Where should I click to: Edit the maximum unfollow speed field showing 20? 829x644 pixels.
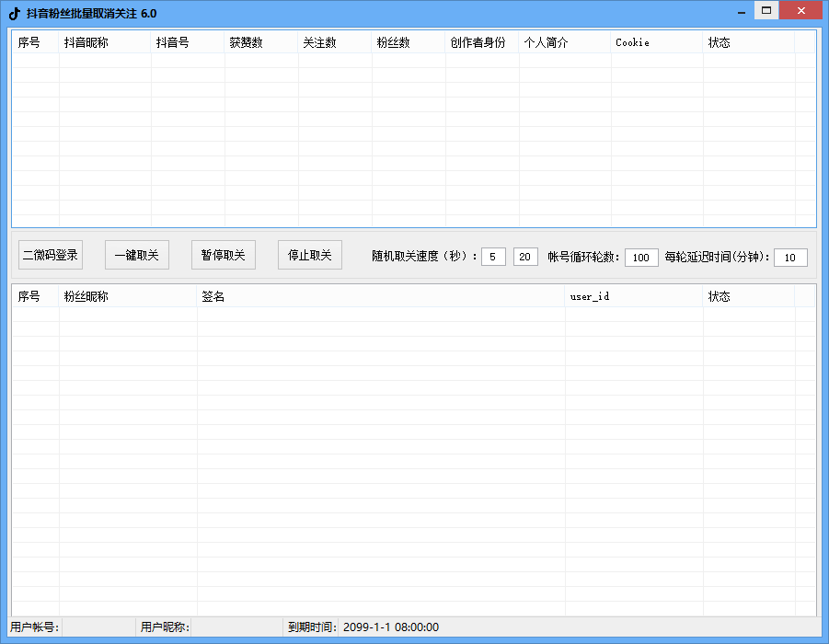525,257
